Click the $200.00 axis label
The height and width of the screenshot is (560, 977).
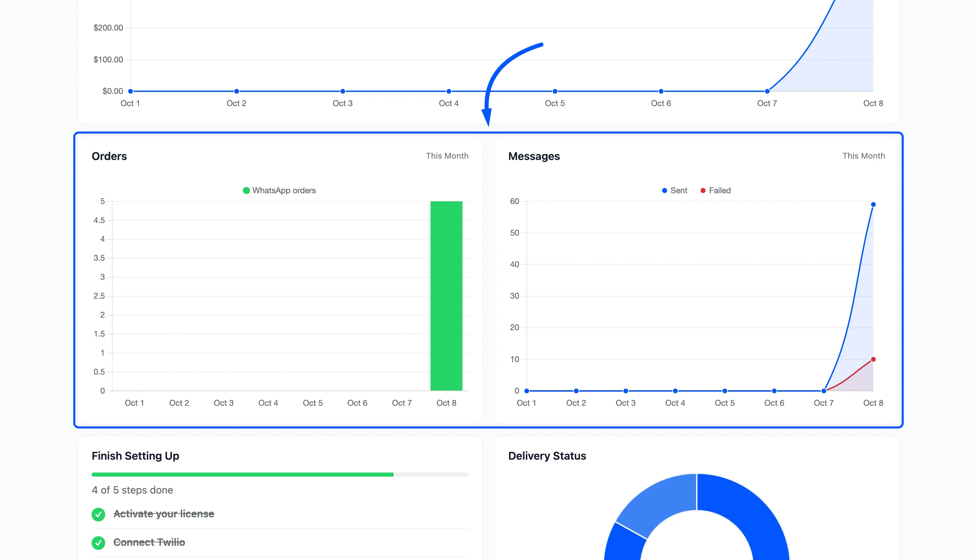[x=108, y=28]
